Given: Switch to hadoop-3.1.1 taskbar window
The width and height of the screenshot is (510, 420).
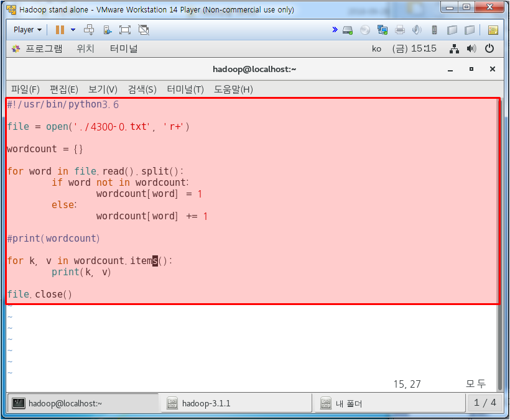Looking at the screenshot, I should pos(236,403).
